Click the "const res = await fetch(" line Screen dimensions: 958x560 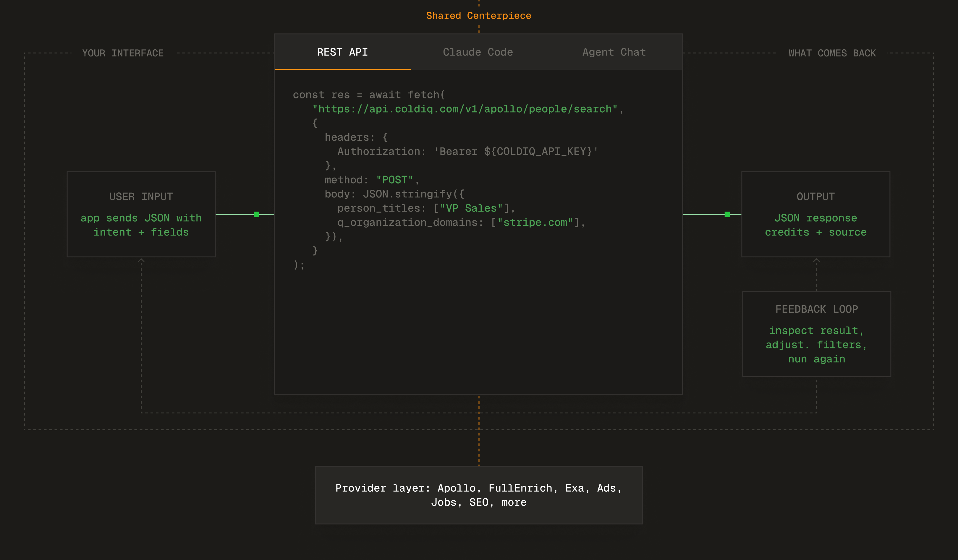[369, 95]
